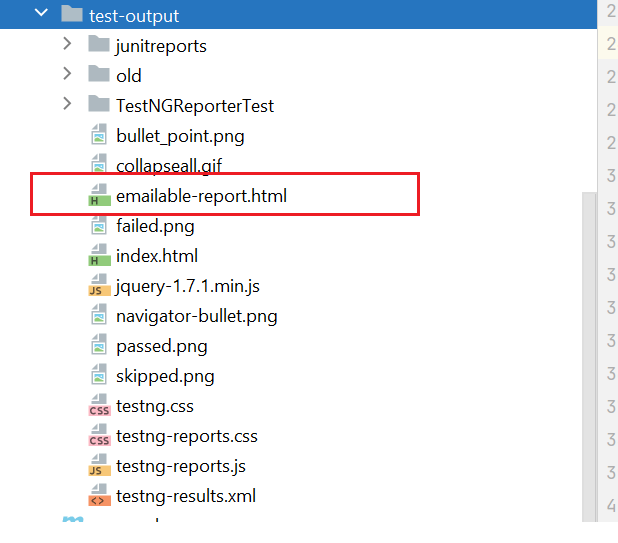Click the navigator-bullet.png image file icon
618x543 pixels.
[99, 315]
